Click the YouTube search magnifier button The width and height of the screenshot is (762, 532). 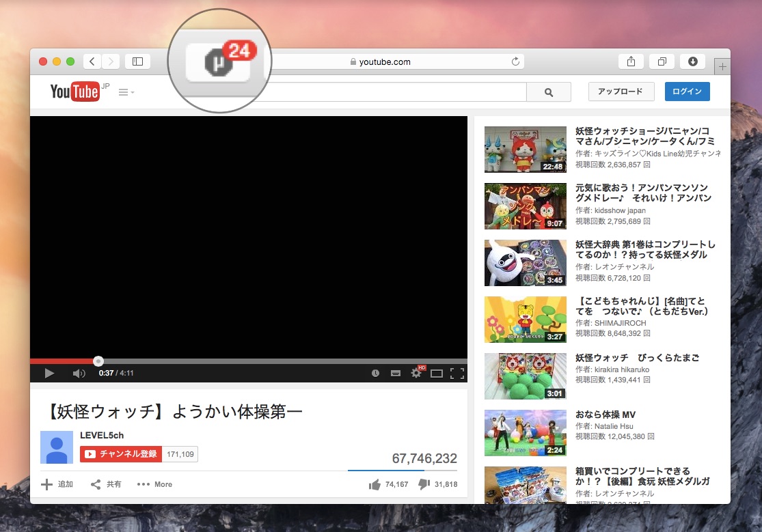[549, 92]
